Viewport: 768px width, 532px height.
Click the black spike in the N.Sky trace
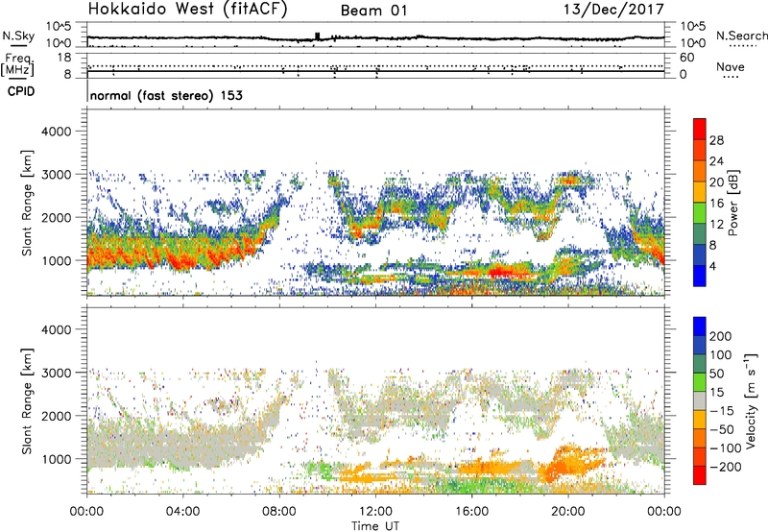pyautogui.click(x=318, y=36)
